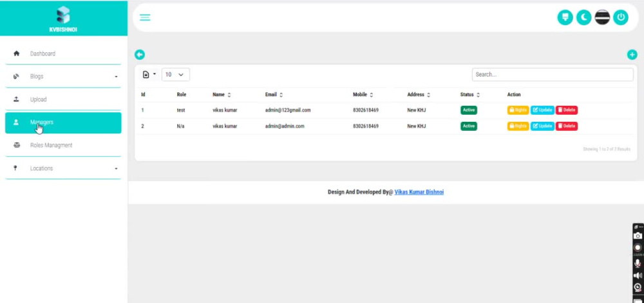Image resolution: width=644 pixels, height=303 pixels.
Task: Toggle the hamburger menu icon
Action: coord(145,17)
